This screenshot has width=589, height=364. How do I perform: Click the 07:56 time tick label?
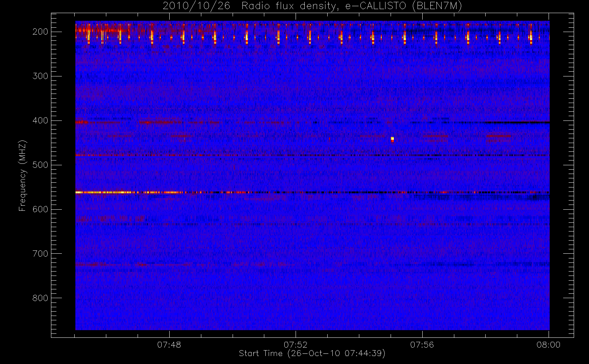422,345
